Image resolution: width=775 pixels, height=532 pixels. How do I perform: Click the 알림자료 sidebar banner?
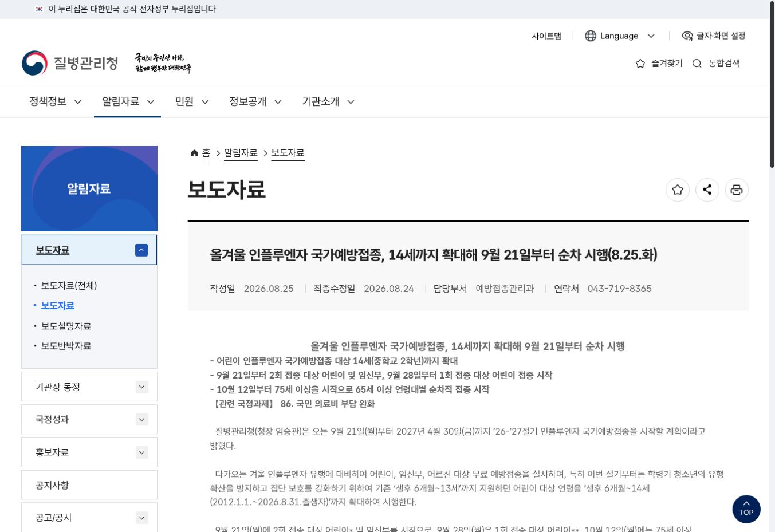click(x=89, y=188)
